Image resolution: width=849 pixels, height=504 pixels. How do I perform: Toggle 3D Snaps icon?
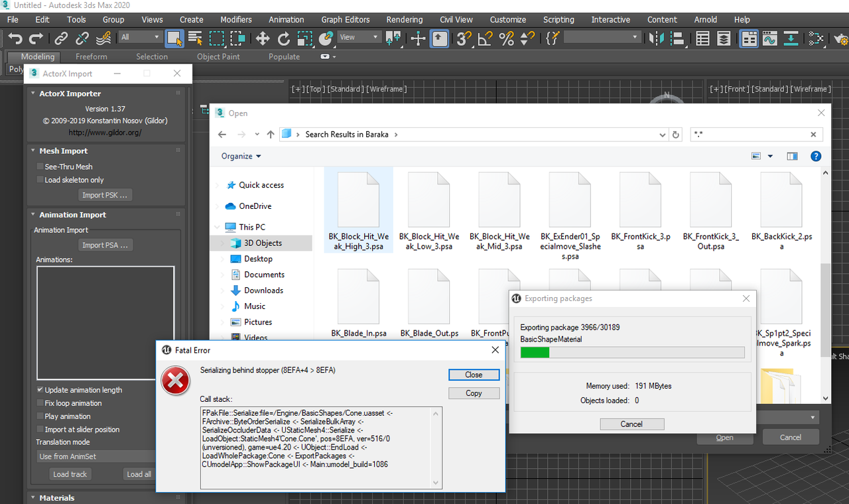(x=464, y=38)
